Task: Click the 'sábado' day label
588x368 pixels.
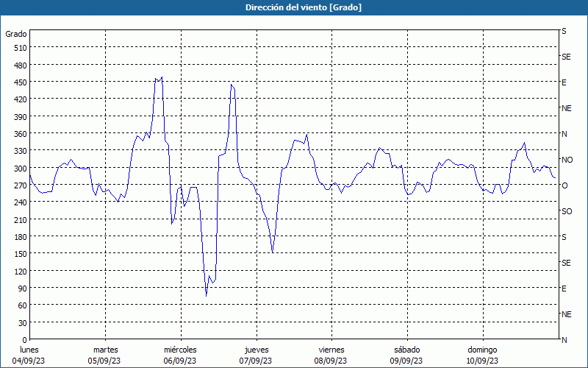Action: (x=407, y=350)
